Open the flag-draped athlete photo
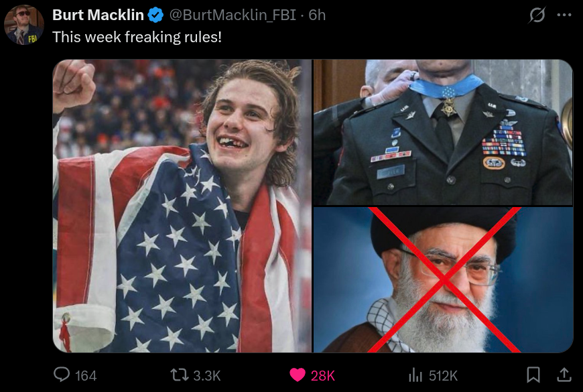The height and width of the screenshot is (392, 583). point(182,206)
